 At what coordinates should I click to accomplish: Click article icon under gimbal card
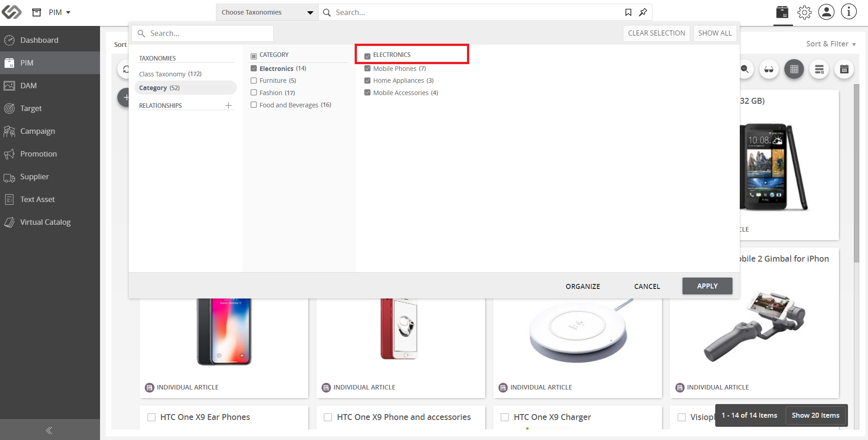pos(680,388)
